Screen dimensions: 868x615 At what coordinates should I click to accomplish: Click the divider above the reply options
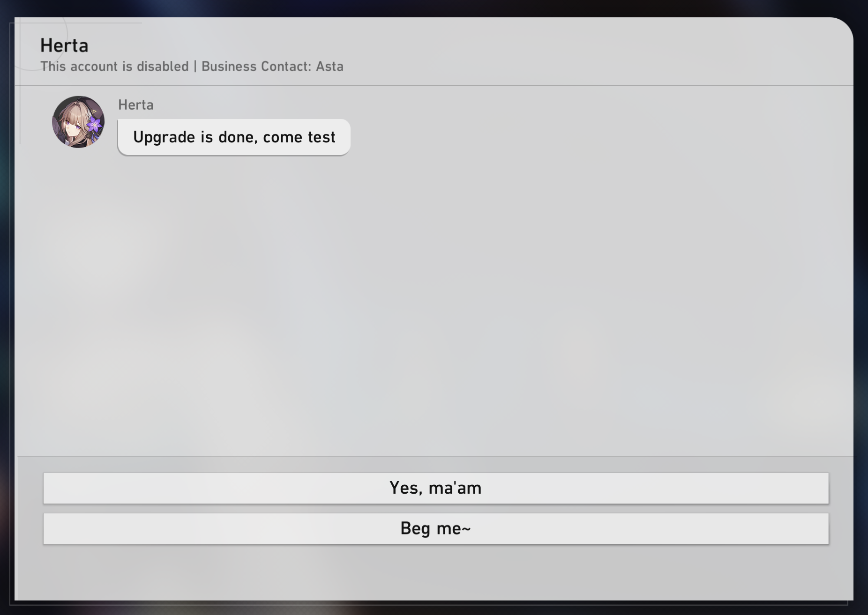[436, 456]
